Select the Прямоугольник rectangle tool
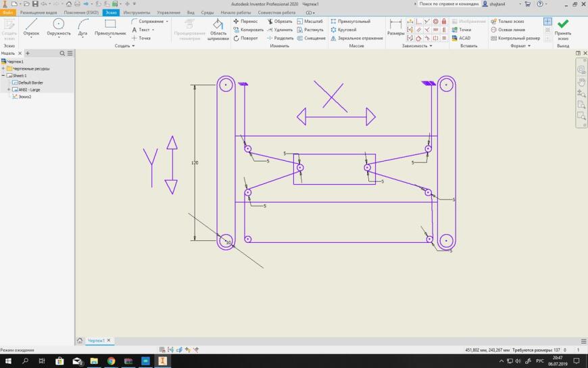 110,28
